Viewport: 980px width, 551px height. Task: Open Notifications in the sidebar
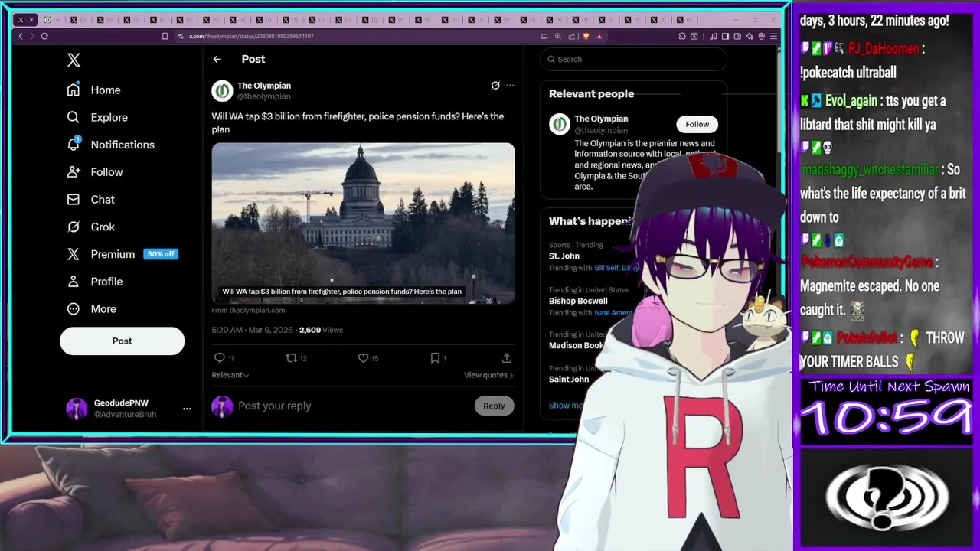point(110,145)
